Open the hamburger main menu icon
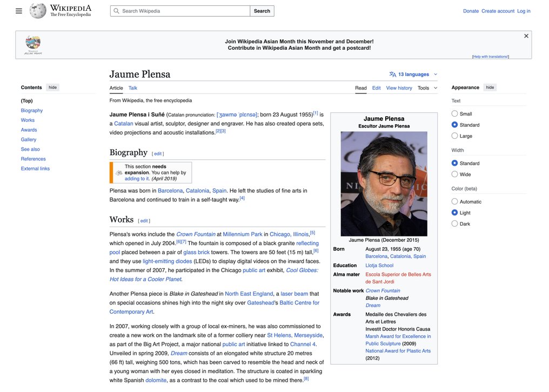Image resolution: width=549 pixels, height=392 pixels. point(19,11)
